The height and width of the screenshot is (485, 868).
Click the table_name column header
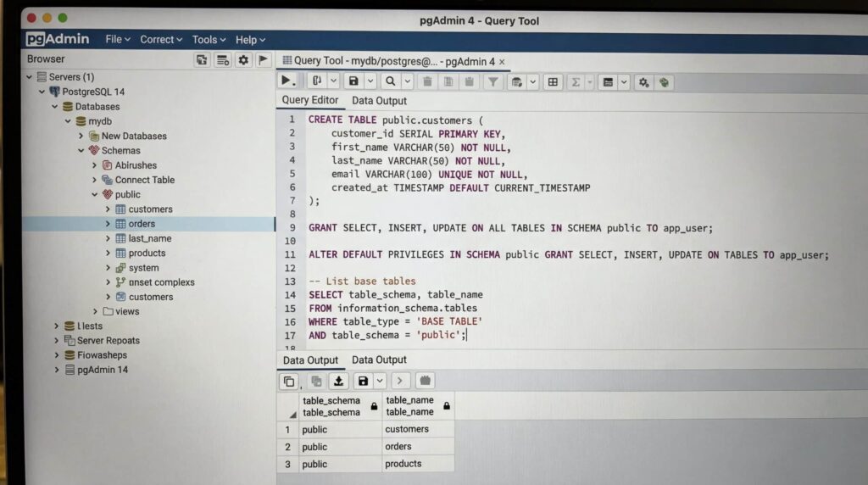[x=417, y=406]
